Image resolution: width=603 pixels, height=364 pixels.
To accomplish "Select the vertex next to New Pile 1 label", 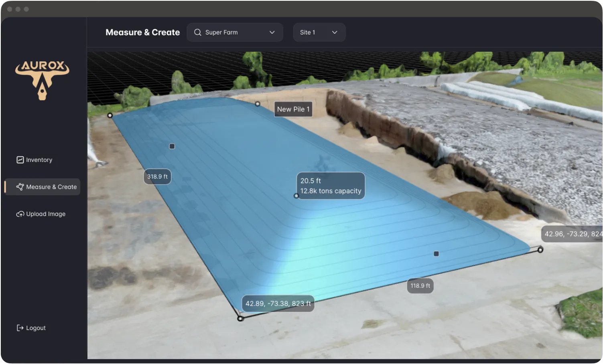I will [x=258, y=104].
